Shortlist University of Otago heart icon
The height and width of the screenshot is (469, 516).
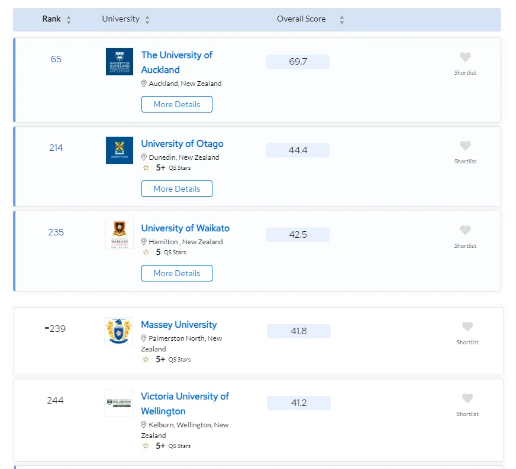pyautogui.click(x=465, y=146)
